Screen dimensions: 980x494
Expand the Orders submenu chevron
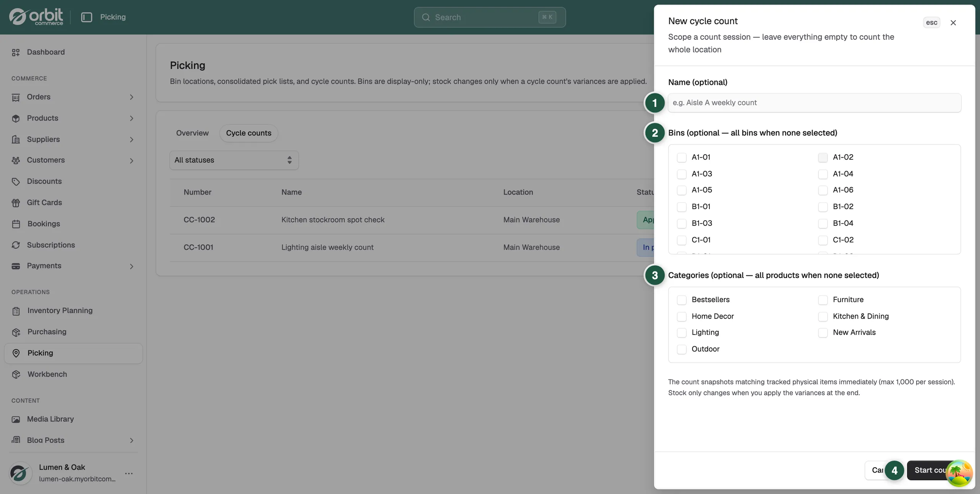pos(131,97)
